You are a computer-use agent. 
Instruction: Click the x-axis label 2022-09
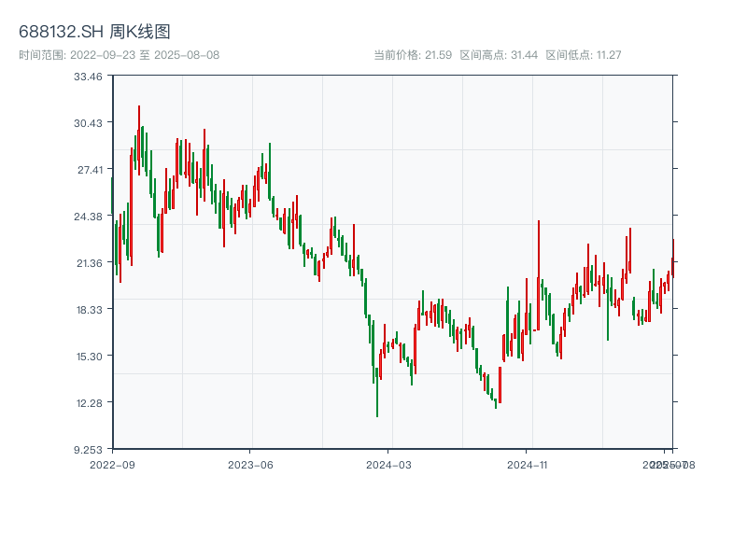pyautogui.click(x=112, y=465)
